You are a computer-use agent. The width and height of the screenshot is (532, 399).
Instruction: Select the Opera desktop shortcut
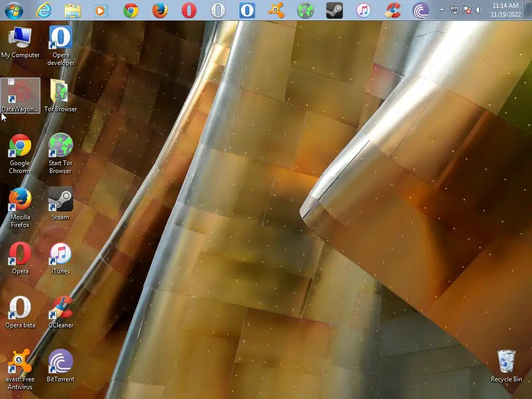pos(20,258)
